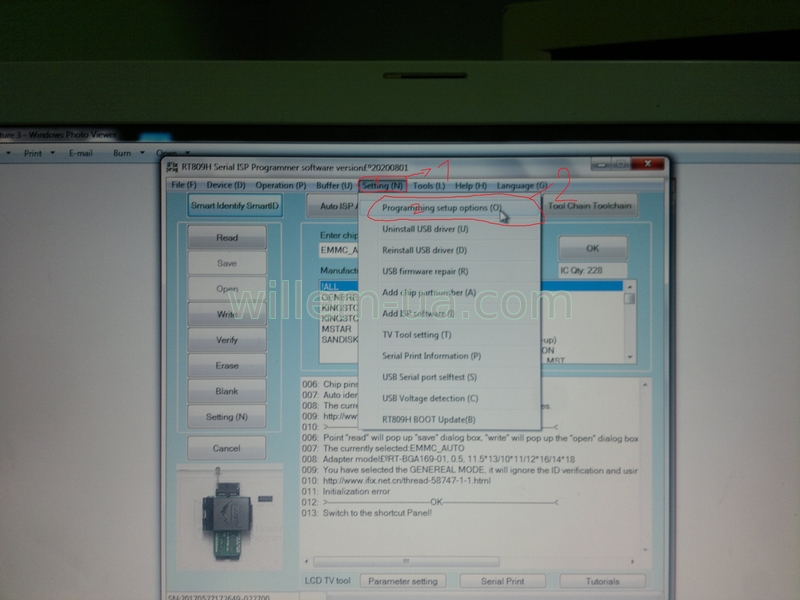Open the Tutorials button

(x=603, y=581)
